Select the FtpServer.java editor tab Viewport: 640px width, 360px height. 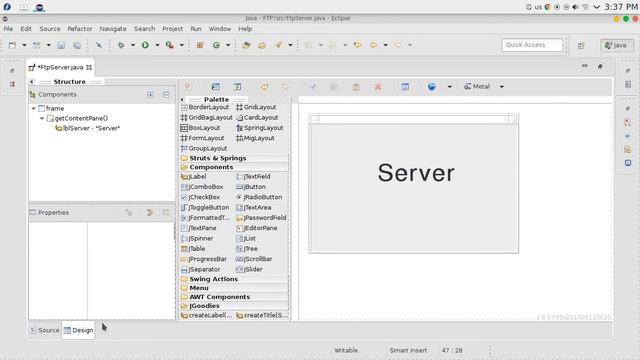point(60,67)
